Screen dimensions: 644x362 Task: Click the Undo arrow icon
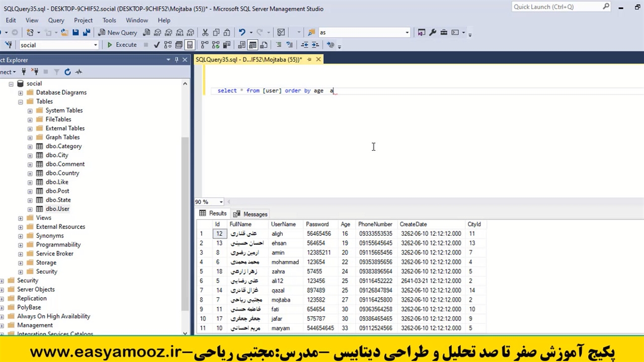242,32
